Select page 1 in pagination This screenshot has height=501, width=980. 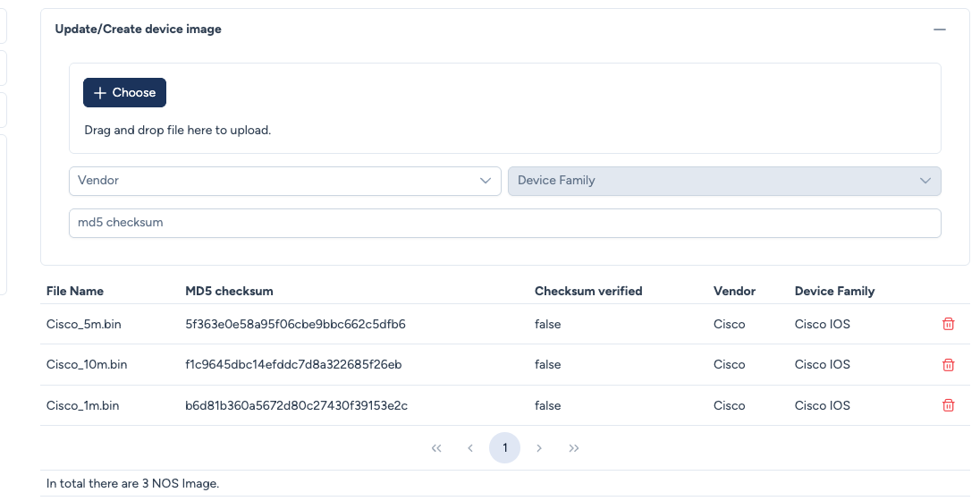pyautogui.click(x=504, y=448)
